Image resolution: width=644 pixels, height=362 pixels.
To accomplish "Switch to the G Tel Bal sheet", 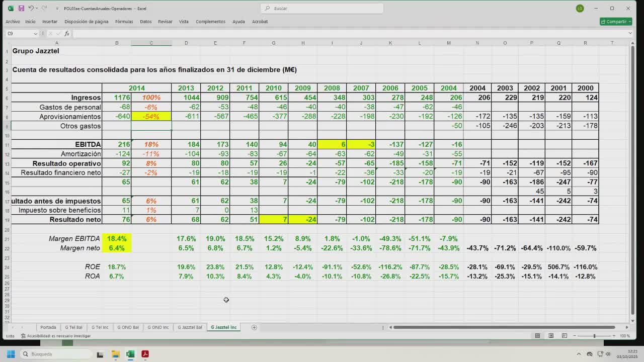I will [73, 327].
